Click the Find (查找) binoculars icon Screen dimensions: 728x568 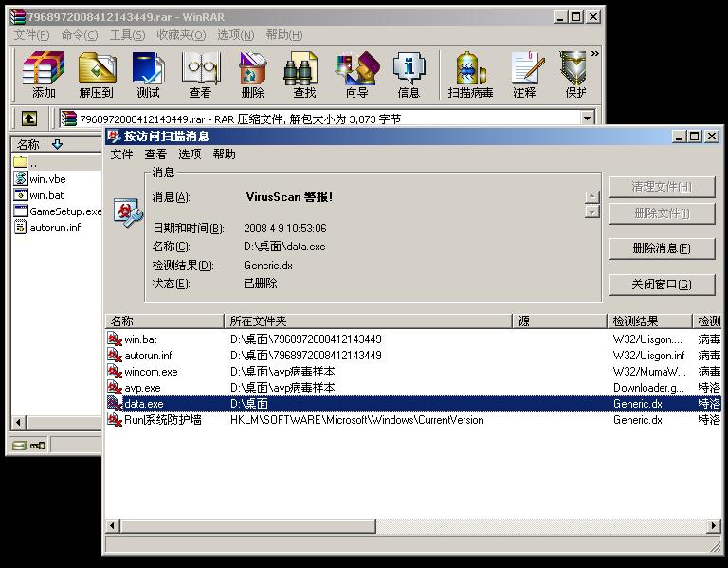click(x=304, y=74)
